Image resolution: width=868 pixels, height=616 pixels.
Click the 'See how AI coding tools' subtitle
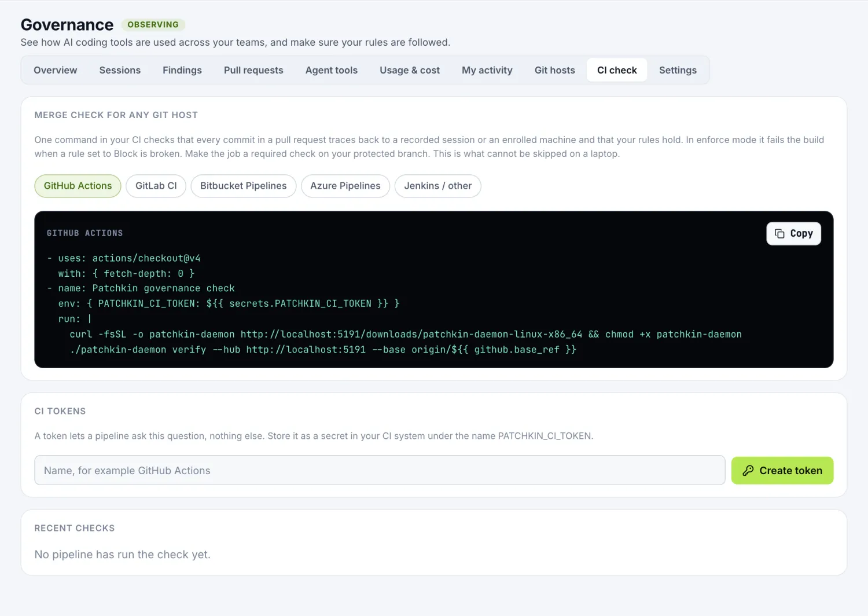[236, 42]
